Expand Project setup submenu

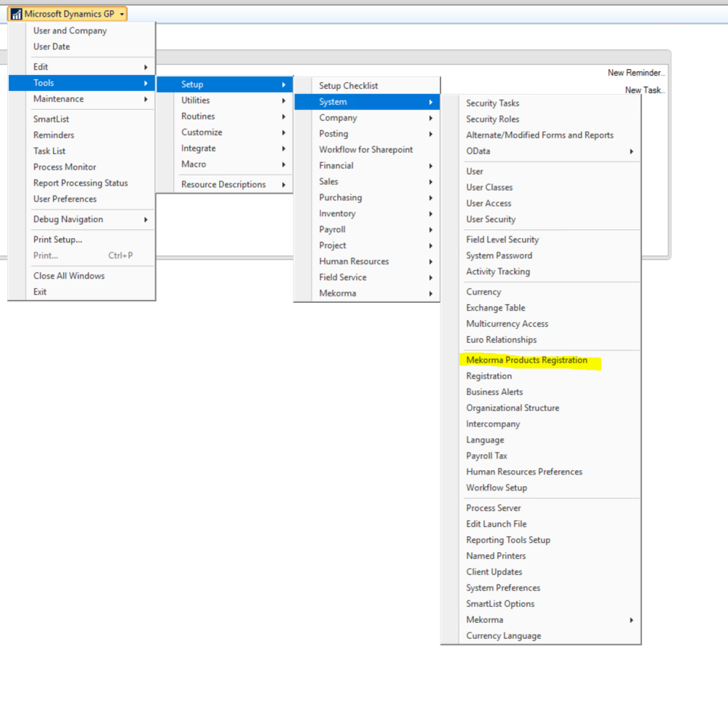pos(367,245)
